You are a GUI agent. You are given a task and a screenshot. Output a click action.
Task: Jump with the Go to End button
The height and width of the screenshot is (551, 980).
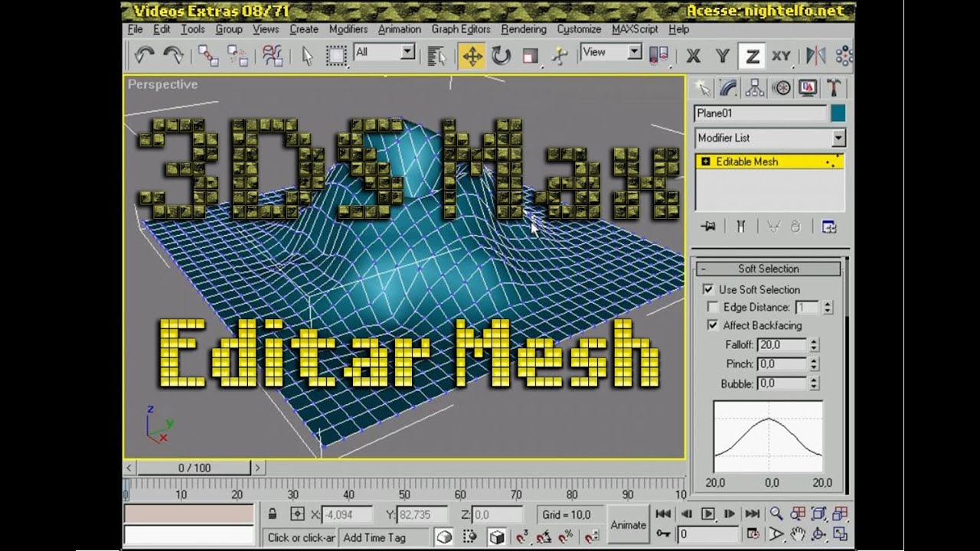[753, 514]
